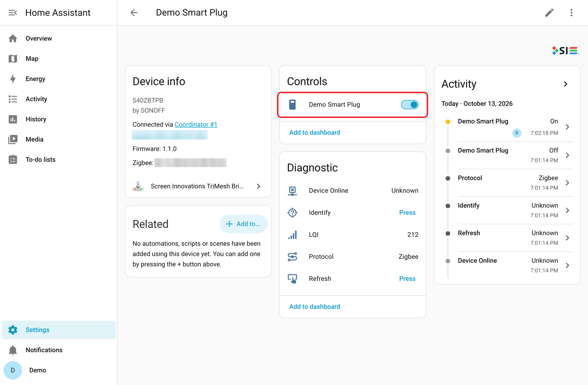Image resolution: width=588 pixels, height=385 pixels.
Task: Open the Protocol Zigbee activity chevron
Action: point(567,183)
